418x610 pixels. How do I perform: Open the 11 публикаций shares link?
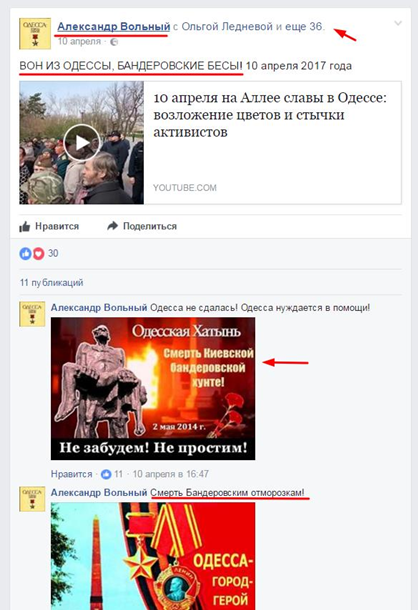click(x=51, y=282)
